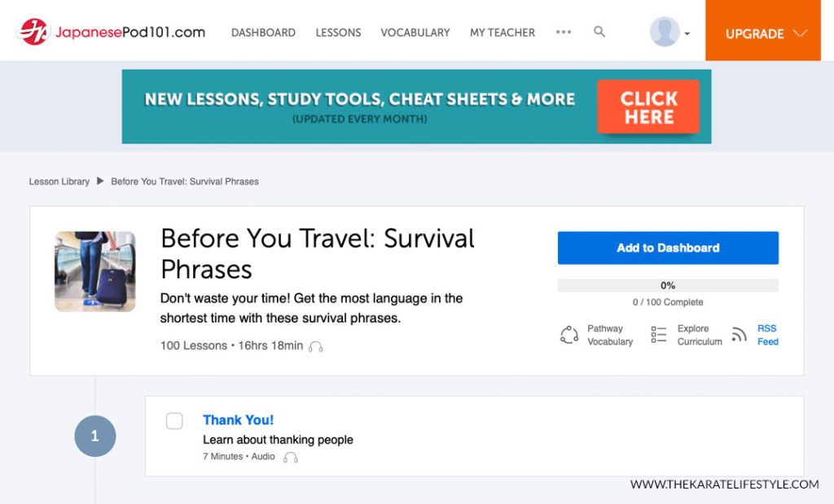Image resolution: width=834 pixels, height=504 pixels.
Task: Click the Pathway Vocabulary icon
Action: 569,335
